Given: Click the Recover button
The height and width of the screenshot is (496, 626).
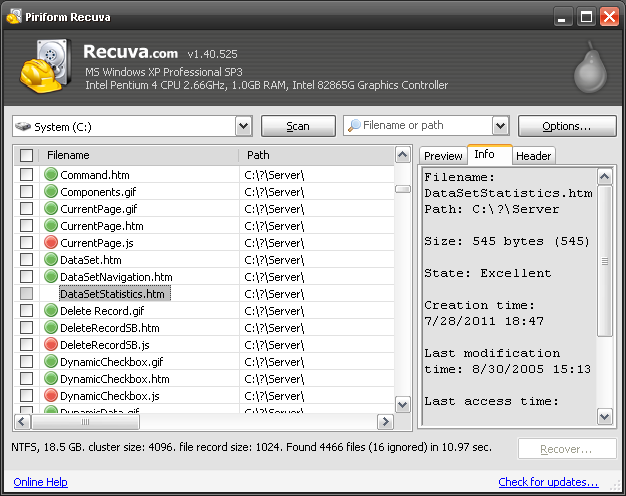Looking at the screenshot, I should (x=567, y=449).
